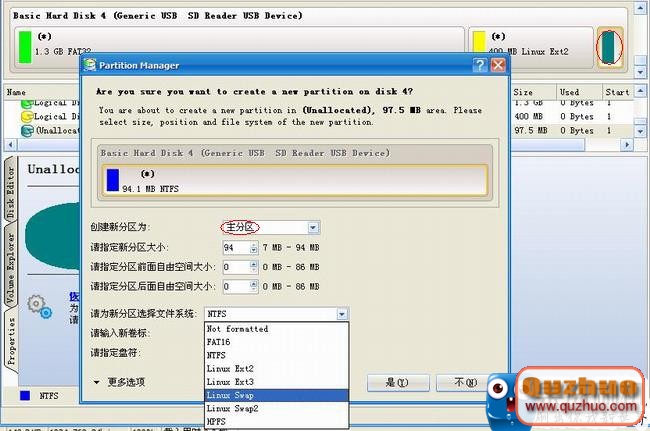
Task: Choose FAT16 from the file system list
Action: point(276,342)
